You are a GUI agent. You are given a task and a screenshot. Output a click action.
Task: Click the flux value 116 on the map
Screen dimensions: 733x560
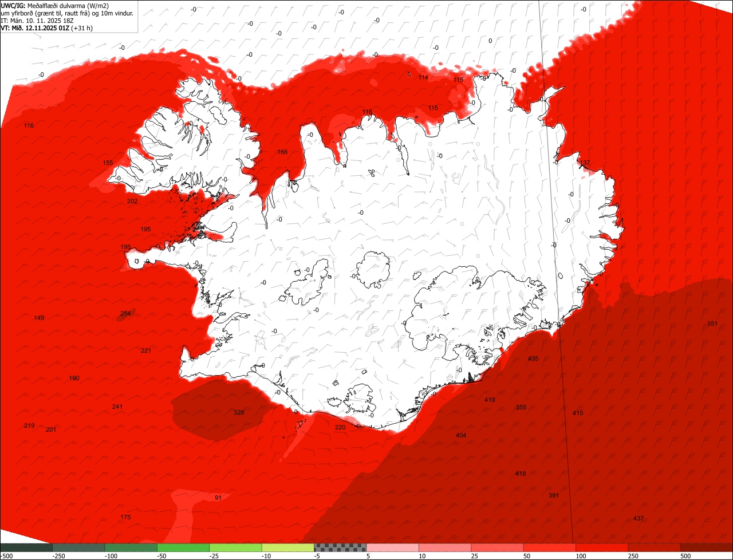(x=29, y=125)
